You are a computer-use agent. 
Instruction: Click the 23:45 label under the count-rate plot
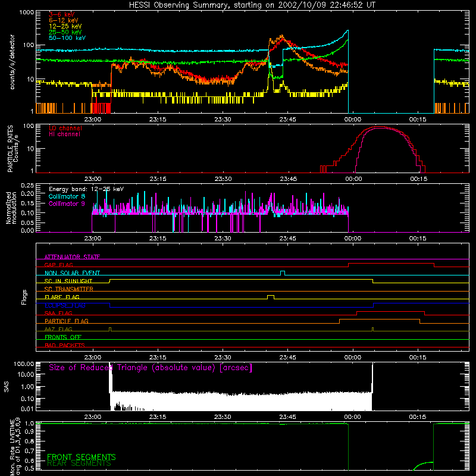point(288,120)
